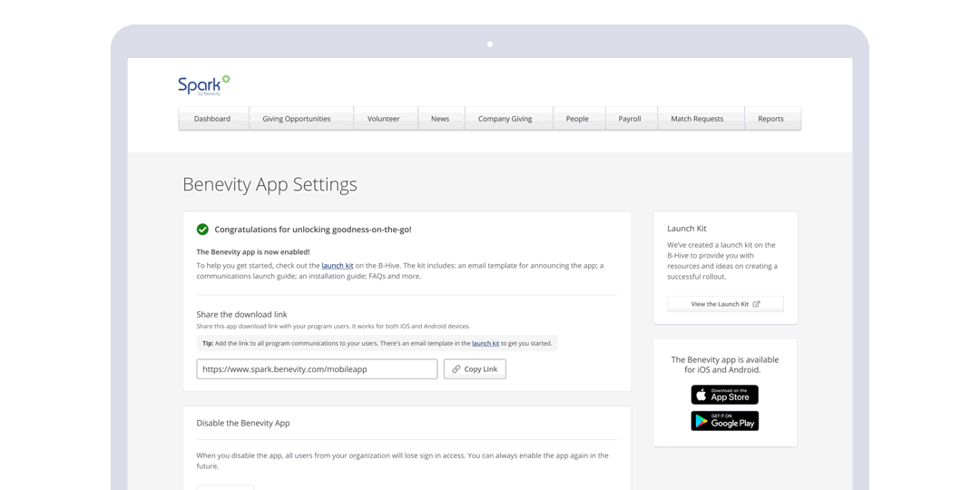Switch to the News tab
Viewport: 980px width, 490px height.
tap(440, 119)
